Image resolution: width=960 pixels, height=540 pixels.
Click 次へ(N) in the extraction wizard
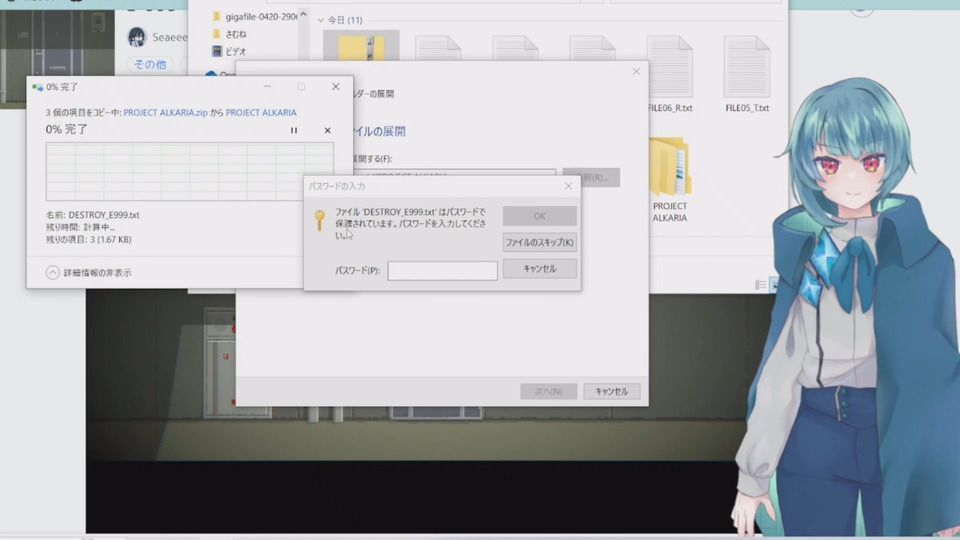click(x=549, y=391)
